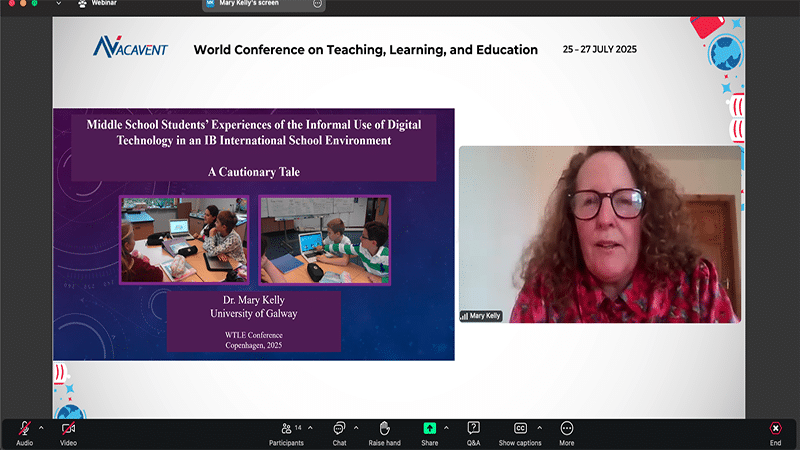Toggle the camera with the Video button

pyautogui.click(x=68, y=429)
